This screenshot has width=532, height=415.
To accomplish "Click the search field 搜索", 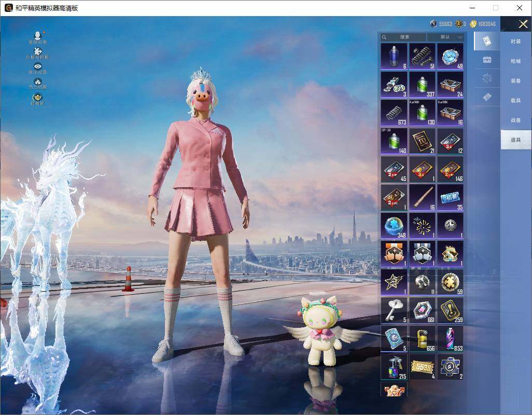I will pyautogui.click(x=403, y=37).
